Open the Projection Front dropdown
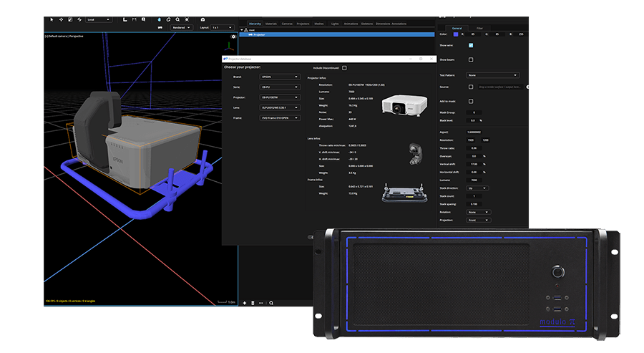 (479, 221)
